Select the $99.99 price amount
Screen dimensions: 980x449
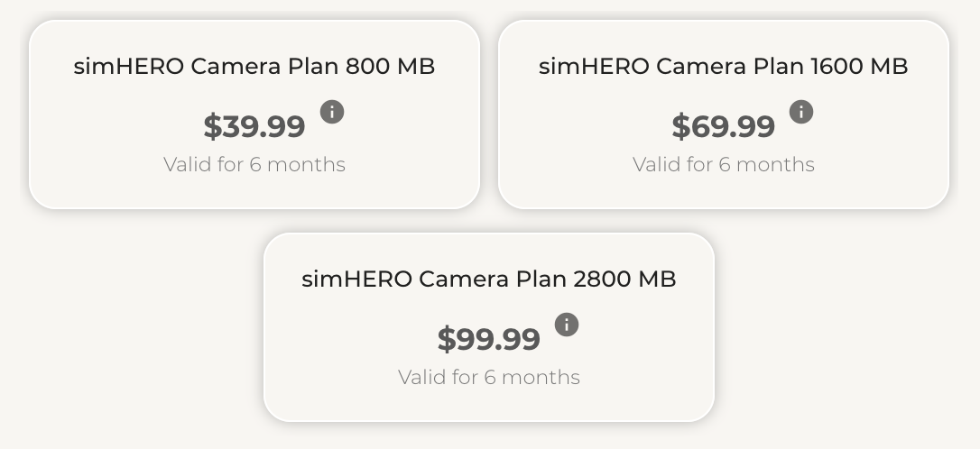click(489, 339)
